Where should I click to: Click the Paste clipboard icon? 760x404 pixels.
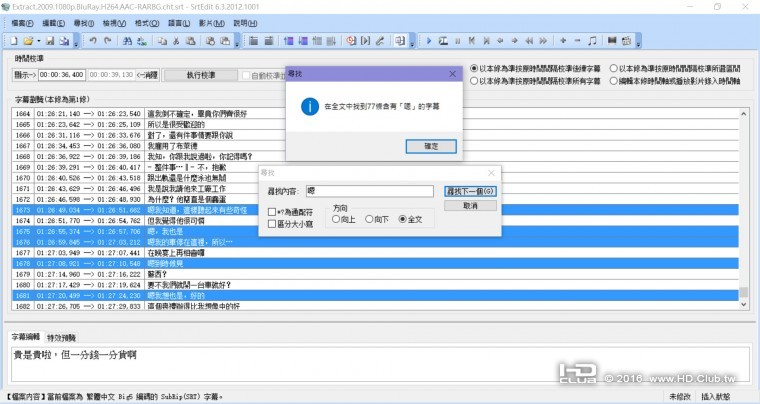tap(190, 41)
